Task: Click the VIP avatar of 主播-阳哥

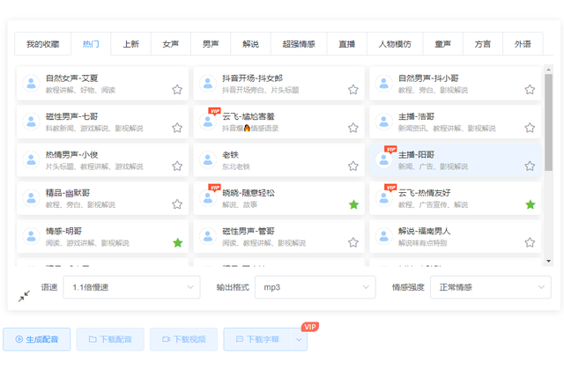Action: pyautogui.click(x=384, y=160)
